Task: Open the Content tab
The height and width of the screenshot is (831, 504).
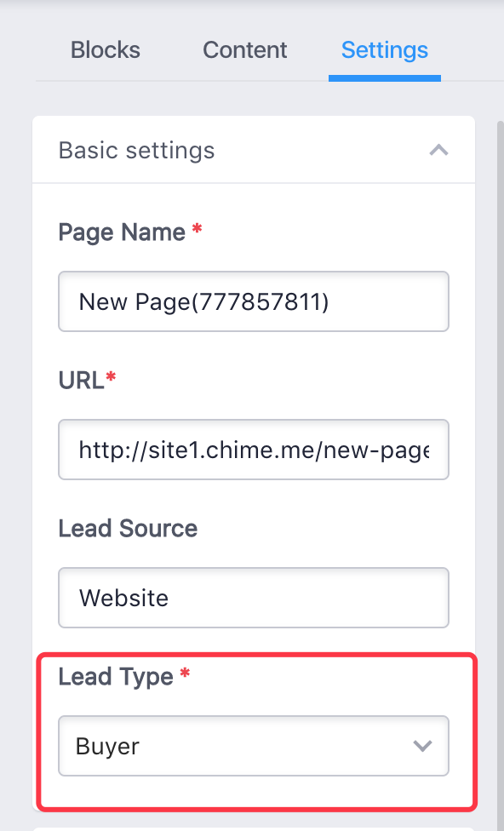Action: click(x=245, y=50)
